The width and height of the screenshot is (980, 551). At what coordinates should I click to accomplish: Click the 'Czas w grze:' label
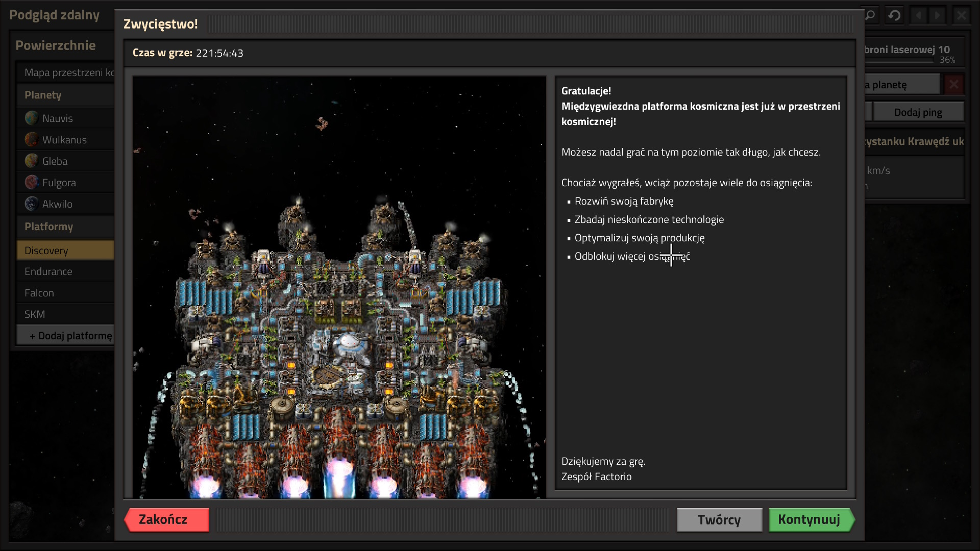click(x=162, y=53)
